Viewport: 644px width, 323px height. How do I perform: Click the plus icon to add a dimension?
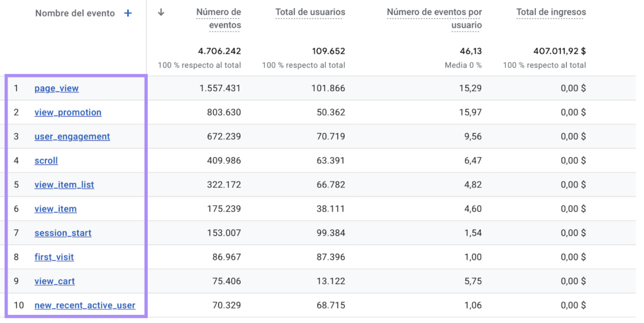point(128,13)
